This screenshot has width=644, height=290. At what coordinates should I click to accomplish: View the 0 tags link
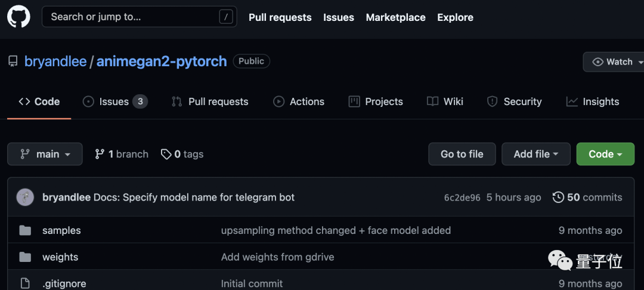182,154
